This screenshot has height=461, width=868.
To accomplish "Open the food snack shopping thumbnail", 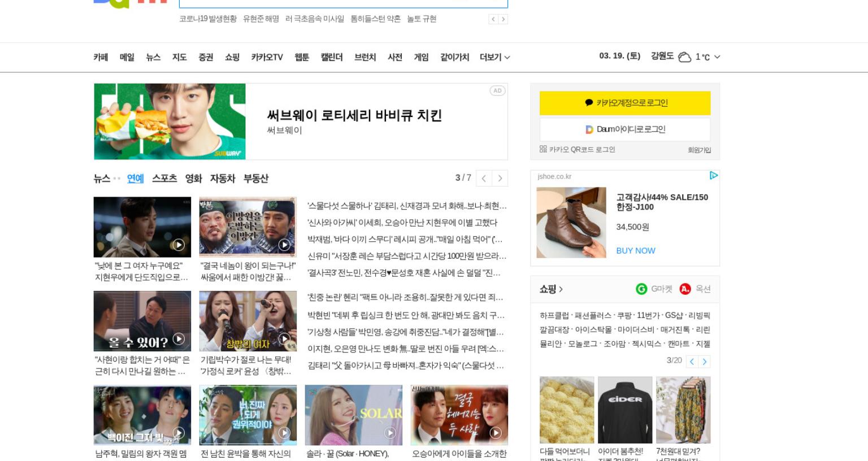I will click(567, 410).
